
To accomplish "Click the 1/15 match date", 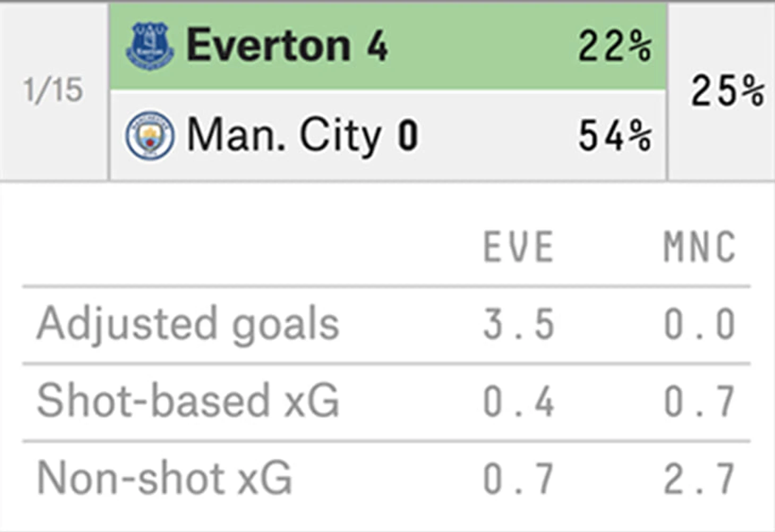I will [x=53, y=90].
